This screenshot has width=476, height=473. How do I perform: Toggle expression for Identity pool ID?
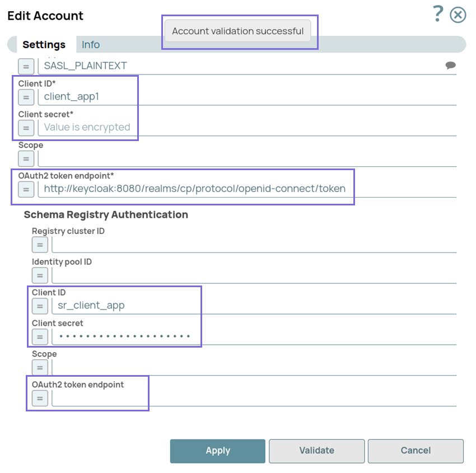(x=39, y=275)
